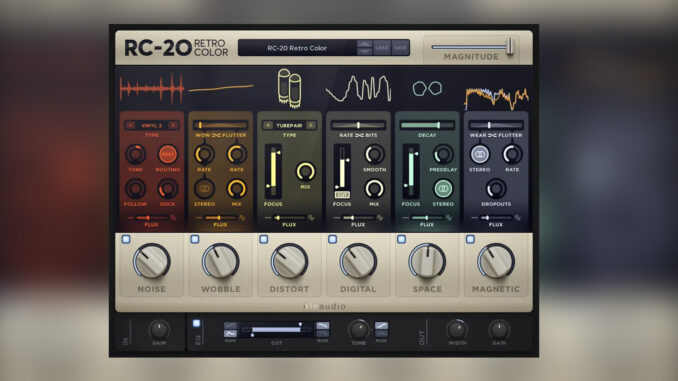Image resolution: width=678 pixels, height=381 pixels.
Task: Click the wow RATE knob
Action: coord(205,154)
